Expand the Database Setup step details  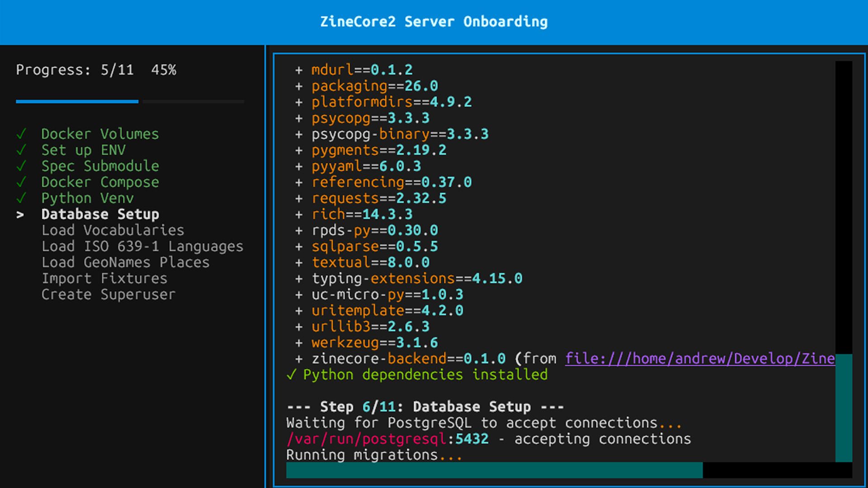click(100, 214)
